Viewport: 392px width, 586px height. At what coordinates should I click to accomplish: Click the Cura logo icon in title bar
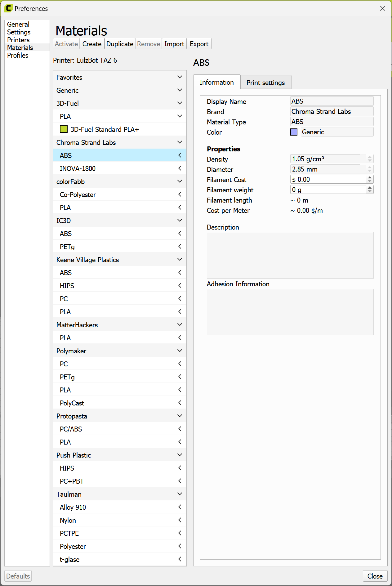[8, 8]
